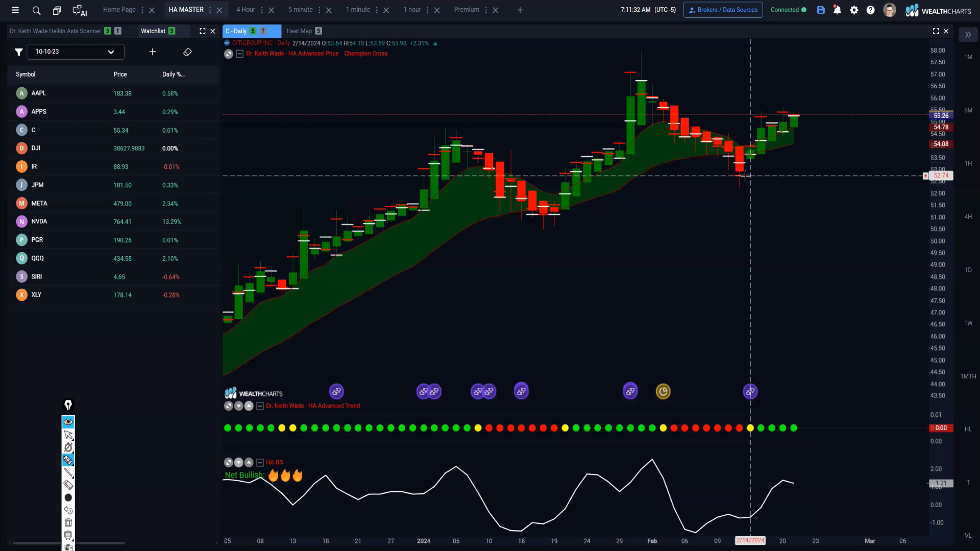The height and width of the screenshot is (551, 980).
Task: Maximize the watchlist panel
Action: [x=202, y=31]
